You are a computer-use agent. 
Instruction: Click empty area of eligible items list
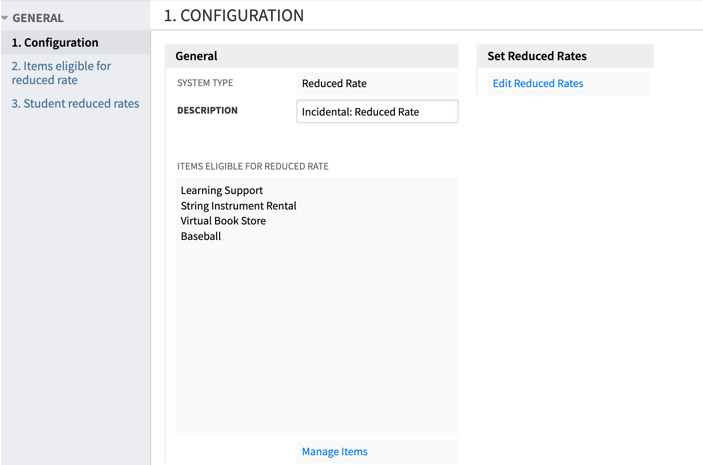point(315,340)
